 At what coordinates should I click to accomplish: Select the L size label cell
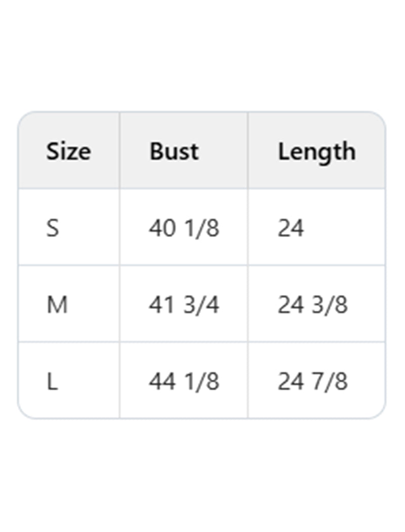(x=52, y=382)
